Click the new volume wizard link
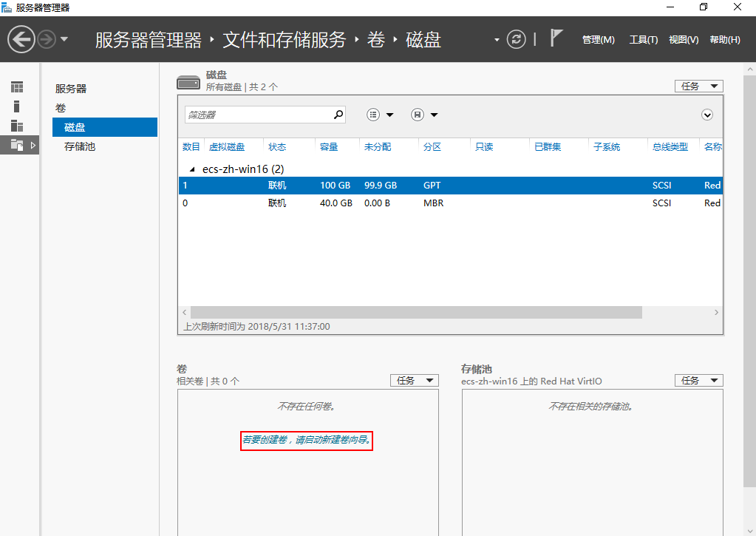Screen dimensions: 756x536 pos(307,441)
